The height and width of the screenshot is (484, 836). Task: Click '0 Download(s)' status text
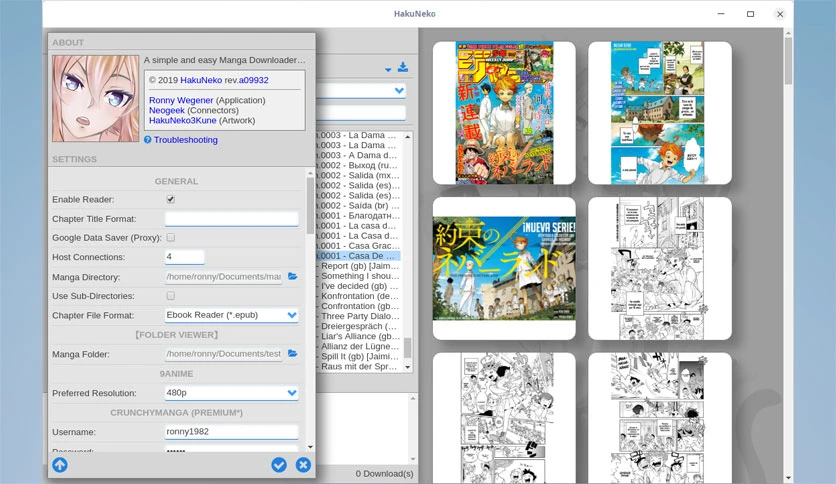pos(384,473)
